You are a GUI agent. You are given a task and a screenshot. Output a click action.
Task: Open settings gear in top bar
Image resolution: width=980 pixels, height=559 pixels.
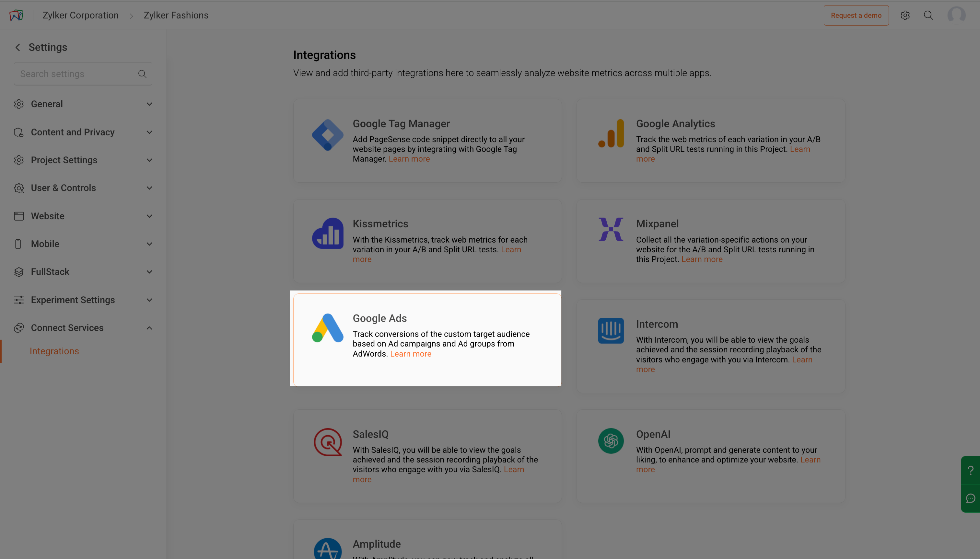[905, 15]
